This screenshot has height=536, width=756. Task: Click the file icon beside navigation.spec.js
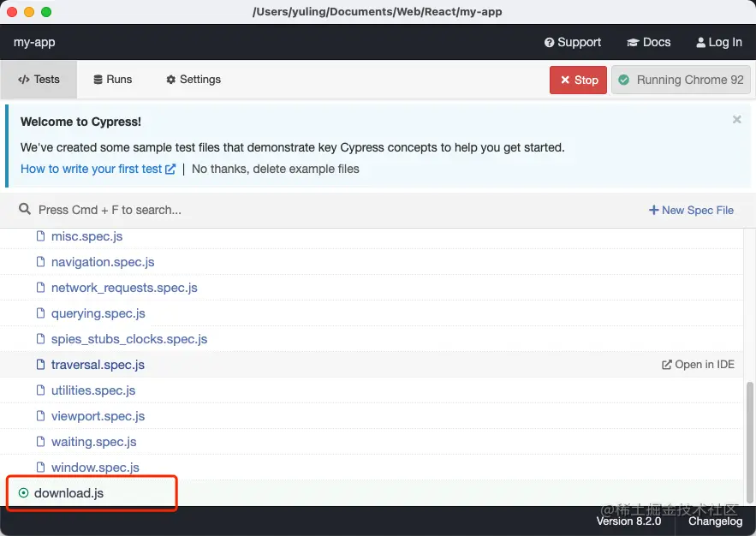41,261
